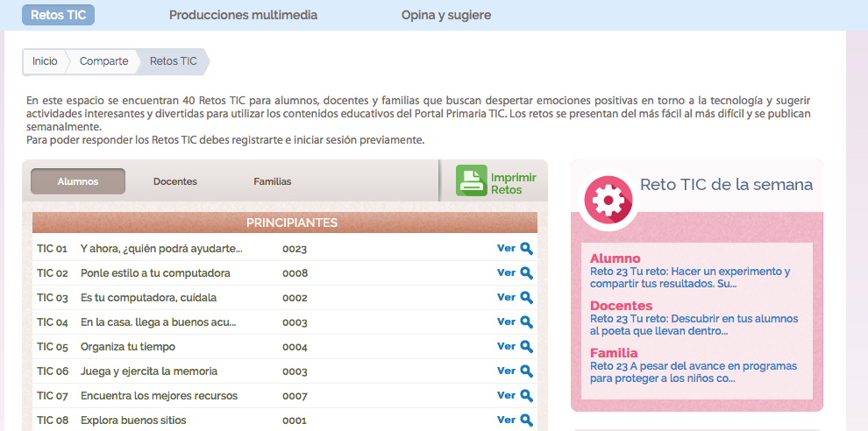
Task: Click the magnifier icon for TIC 06
Action: 527,371
